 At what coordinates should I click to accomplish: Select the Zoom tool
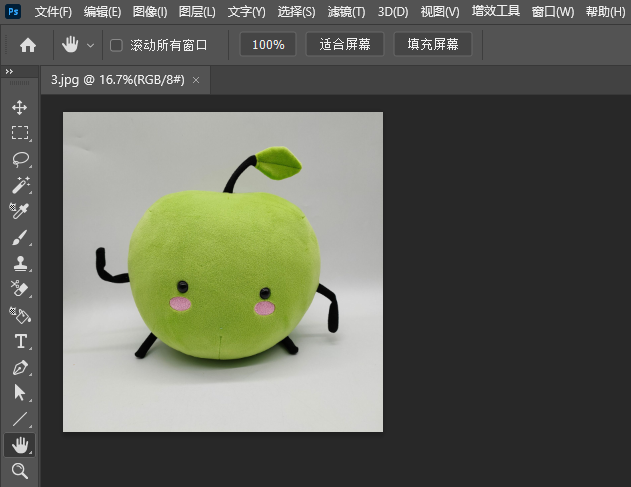tap(19, 470)
